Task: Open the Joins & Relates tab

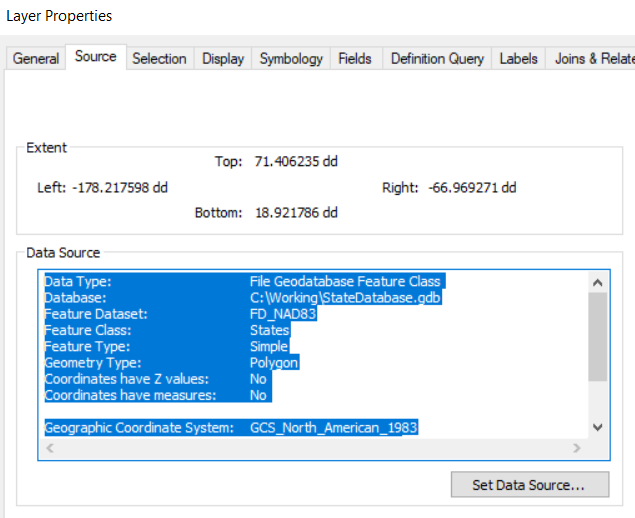Action: (x=594, y=59)
